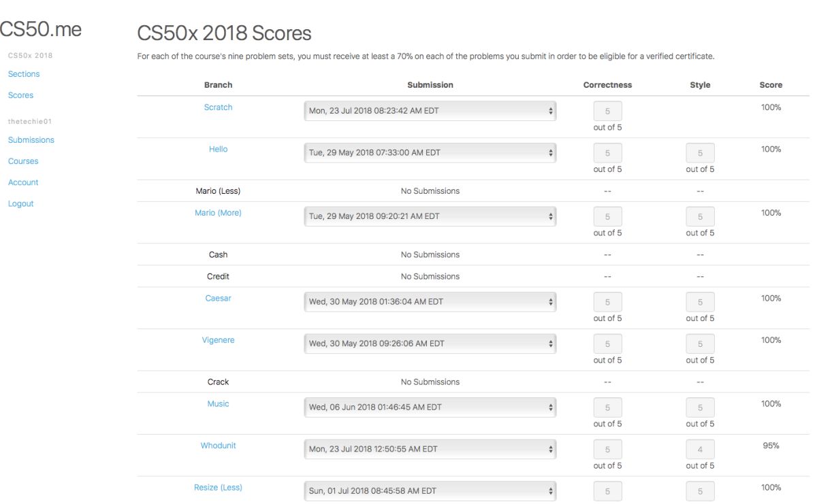Select the Cash branch name text
817x504 pixels.
click(x=218, y=255)
